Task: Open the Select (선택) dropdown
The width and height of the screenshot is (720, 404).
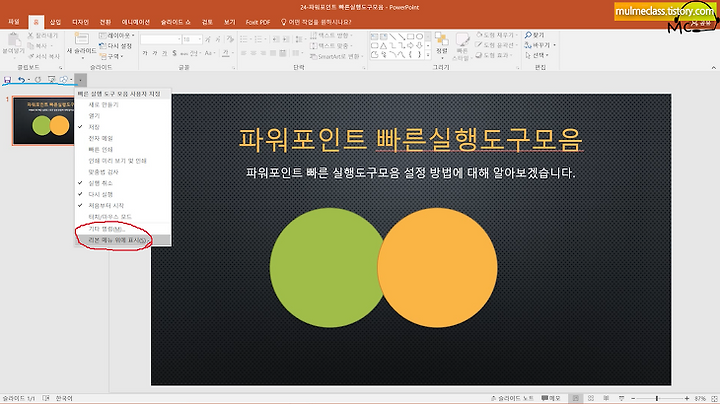Action: coord(537,56)
